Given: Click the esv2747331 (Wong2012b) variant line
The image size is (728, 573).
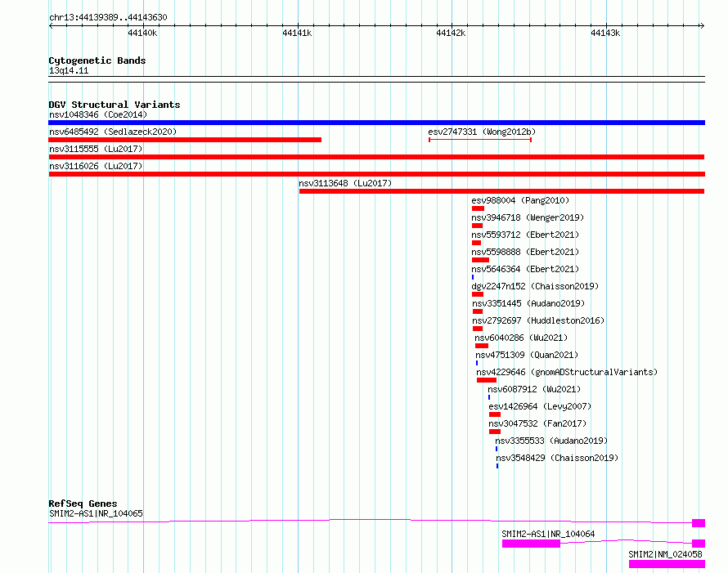Looking at the screenshot, I should (480, 139).
